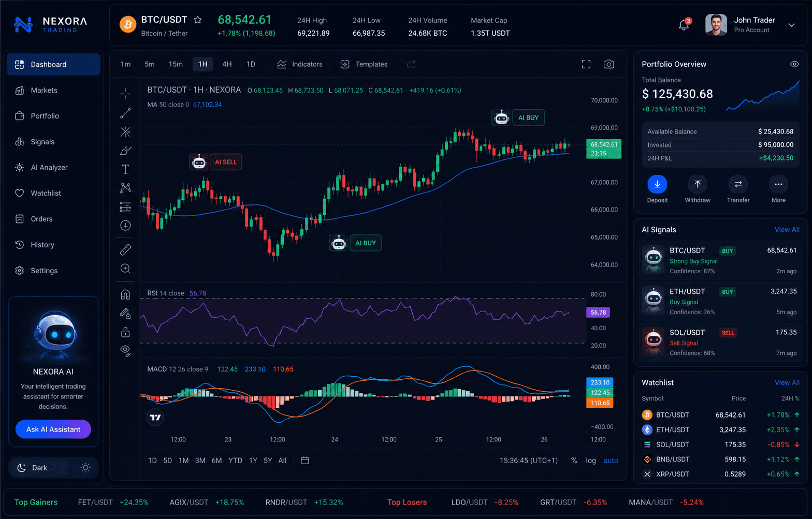The height and width of the screenshot is (519, 812).
Task: Select BNB/USDT watchlist row
Action: coord(721,459)
